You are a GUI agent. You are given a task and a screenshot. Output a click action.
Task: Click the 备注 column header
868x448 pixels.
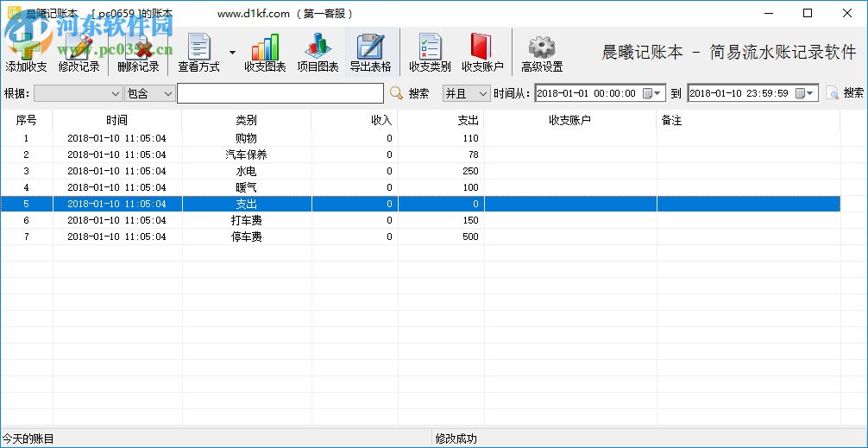(x=748, y=120)
